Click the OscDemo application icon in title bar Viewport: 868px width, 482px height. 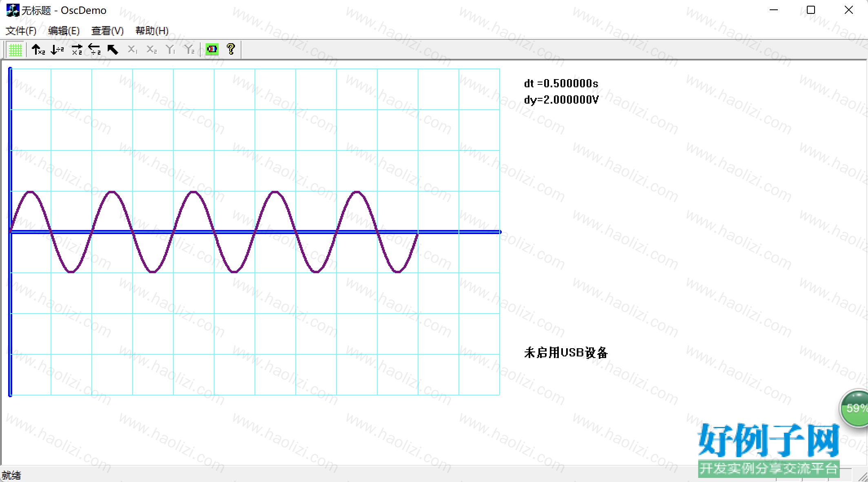pyautogui.click(x=13, y=10)
